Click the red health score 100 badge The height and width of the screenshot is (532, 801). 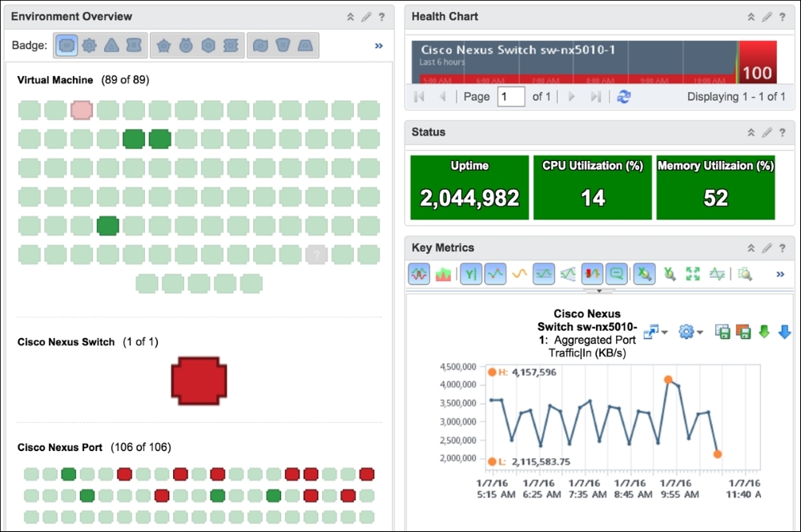(758, 62)
